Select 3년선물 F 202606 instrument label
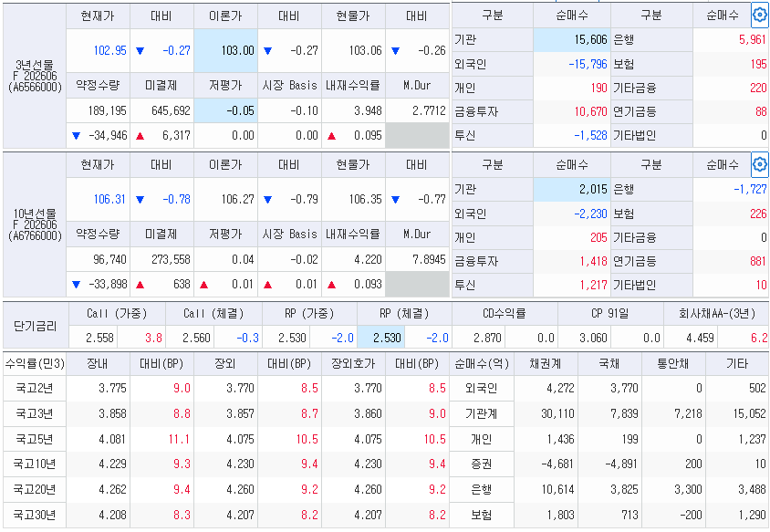Image resolution: width=770 pixels, height=532 pixels. pyautogui.click(x=35, y=76)
